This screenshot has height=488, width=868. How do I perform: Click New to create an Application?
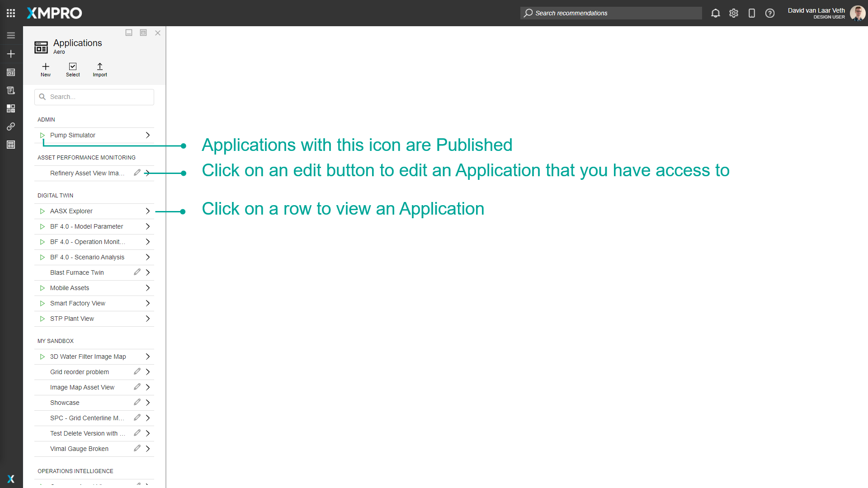[45, 70]
